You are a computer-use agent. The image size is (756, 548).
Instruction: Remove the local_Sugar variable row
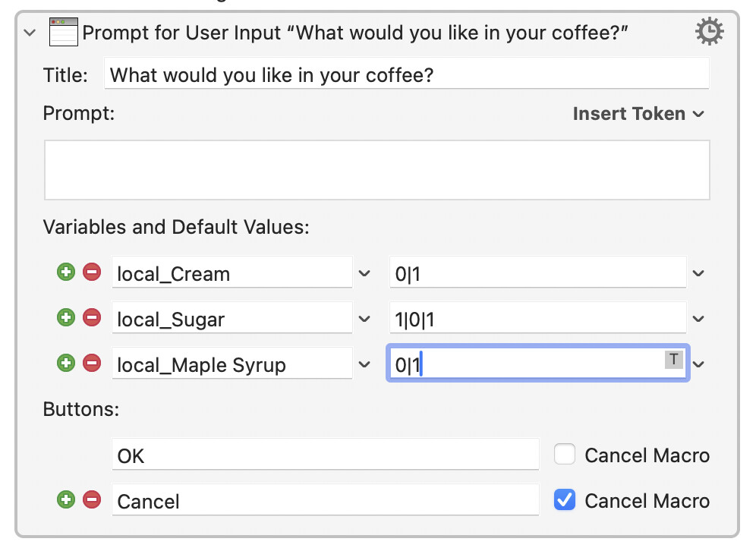click(x=92, y=318)
